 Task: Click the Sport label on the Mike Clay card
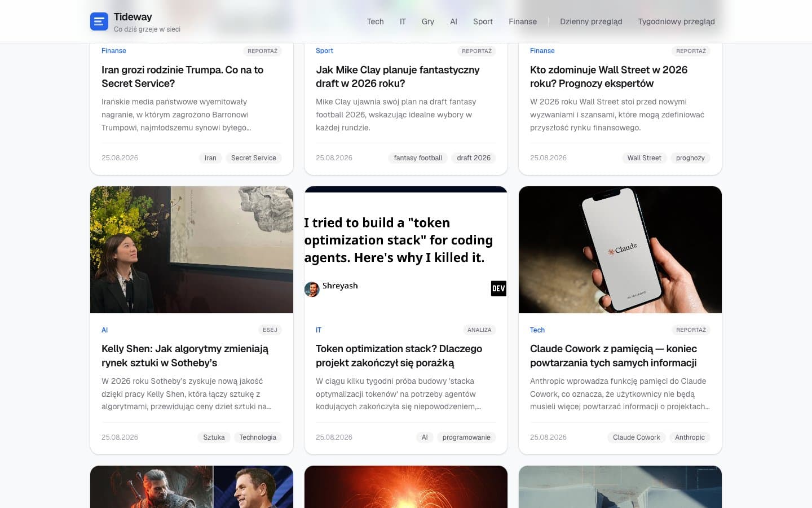pos(324,51)
